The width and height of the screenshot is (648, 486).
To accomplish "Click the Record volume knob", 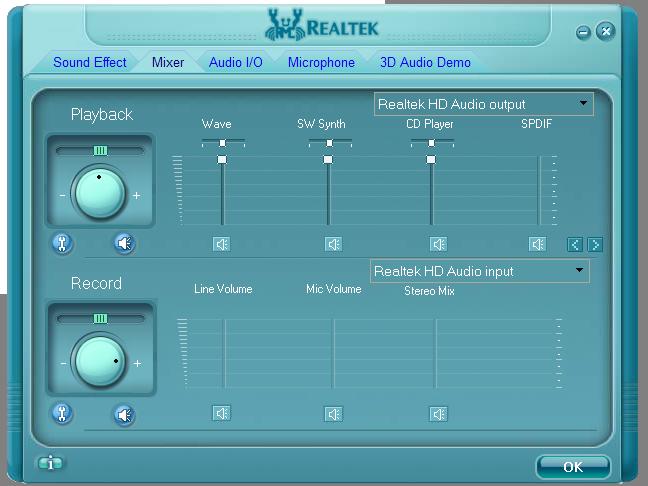I will pos(100,361).
